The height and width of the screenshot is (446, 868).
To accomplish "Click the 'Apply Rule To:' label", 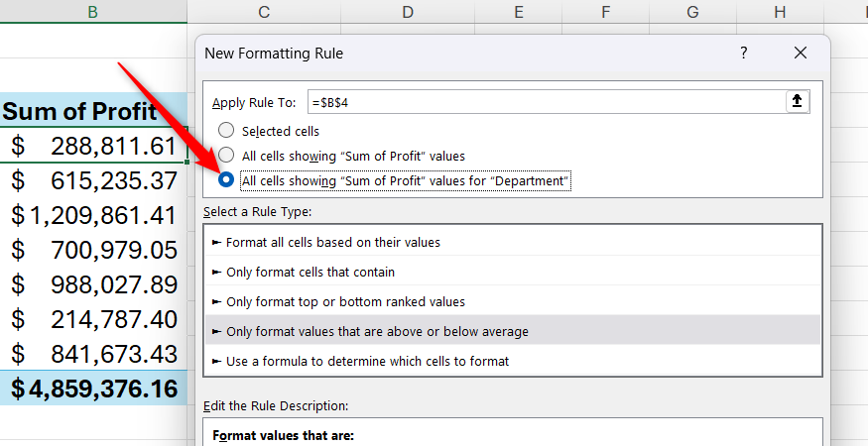I will [x=254, y=103].
